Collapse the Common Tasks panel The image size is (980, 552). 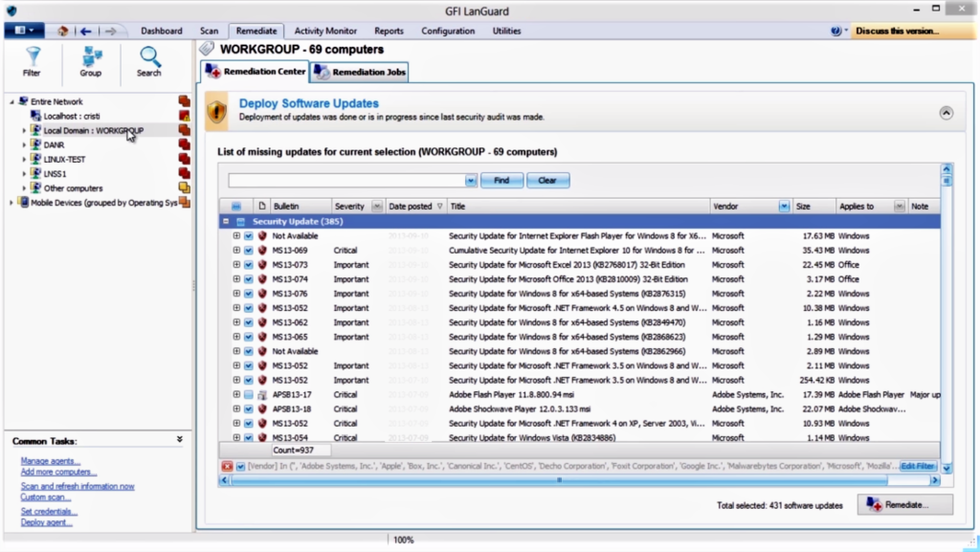pos(179,440)
